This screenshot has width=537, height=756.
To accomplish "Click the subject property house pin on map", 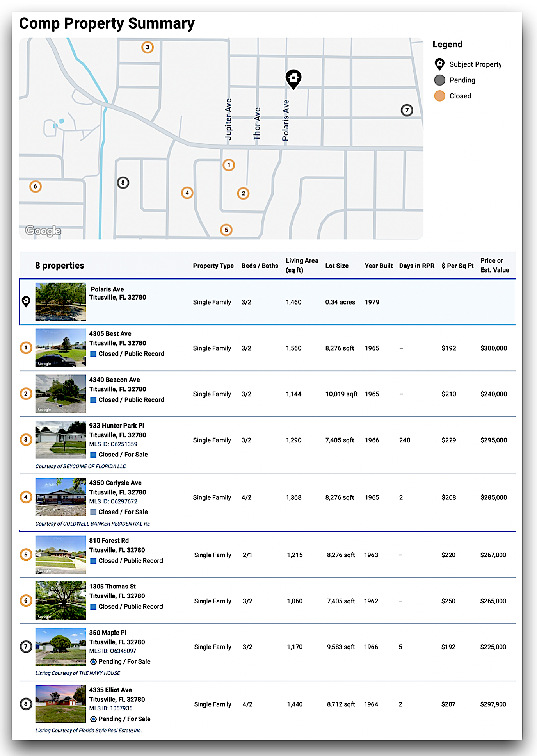I will pyautogui.click(x=293, y=78).
